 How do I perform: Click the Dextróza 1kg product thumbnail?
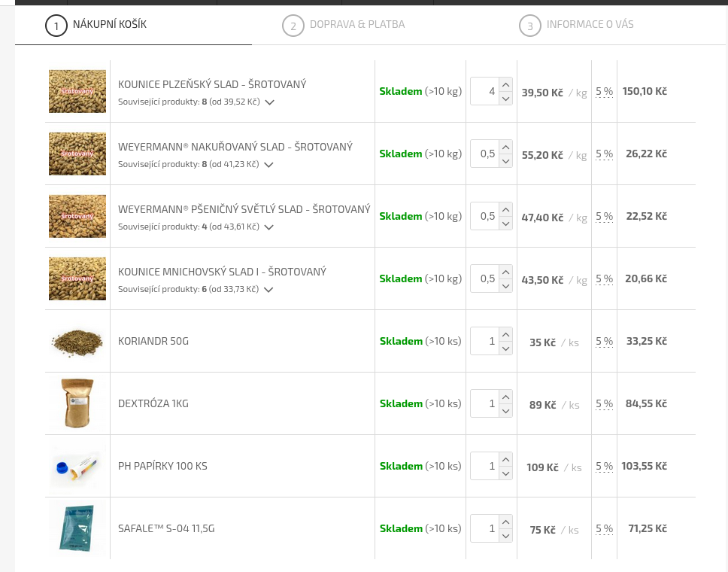tap(77, 403)
